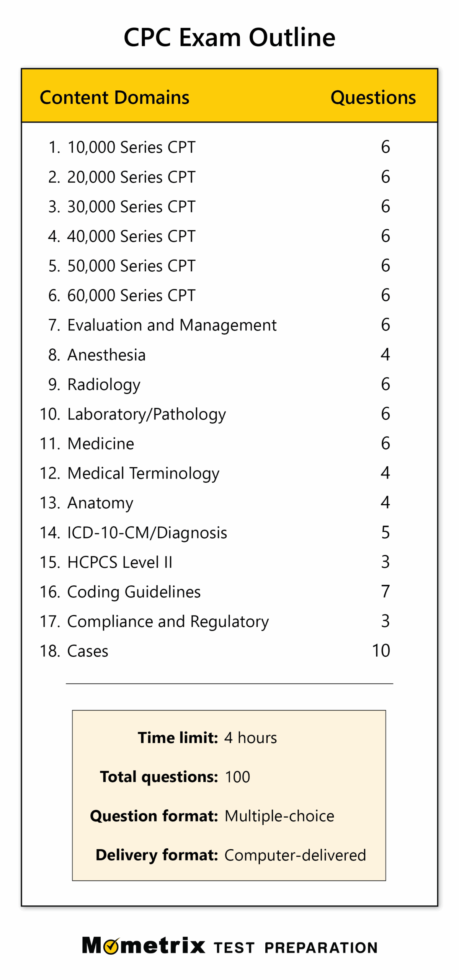Select the Anesthesia domain row
The height and width of the screenshot is (980, 459).
click(x=106, y=355)
